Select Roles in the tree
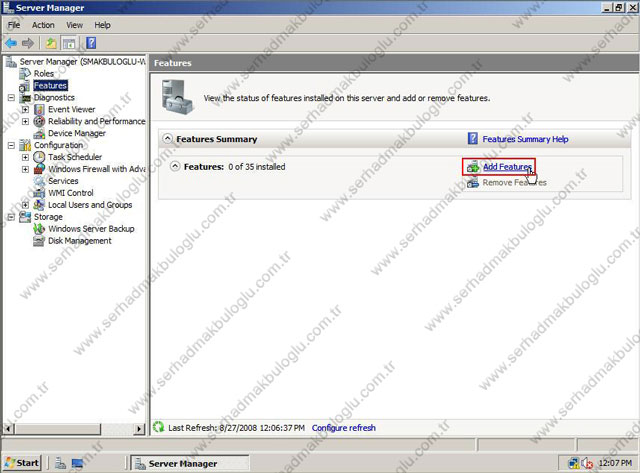 [44, 73]
